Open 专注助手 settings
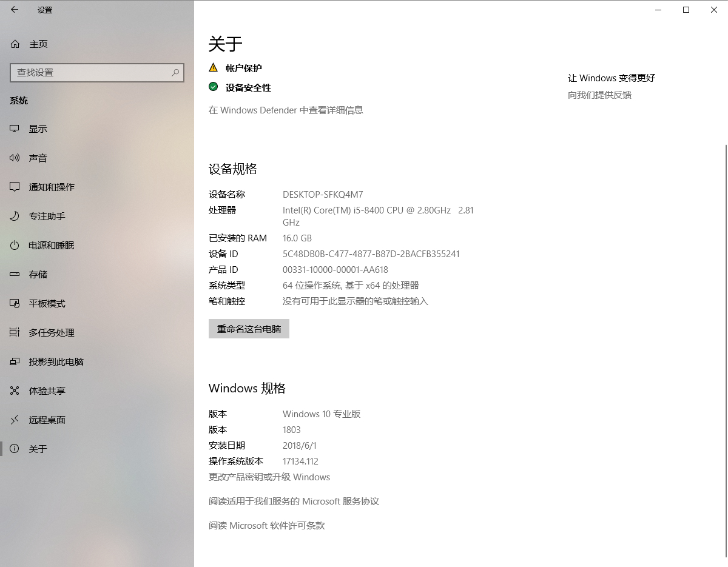 (x=97, y=216)
